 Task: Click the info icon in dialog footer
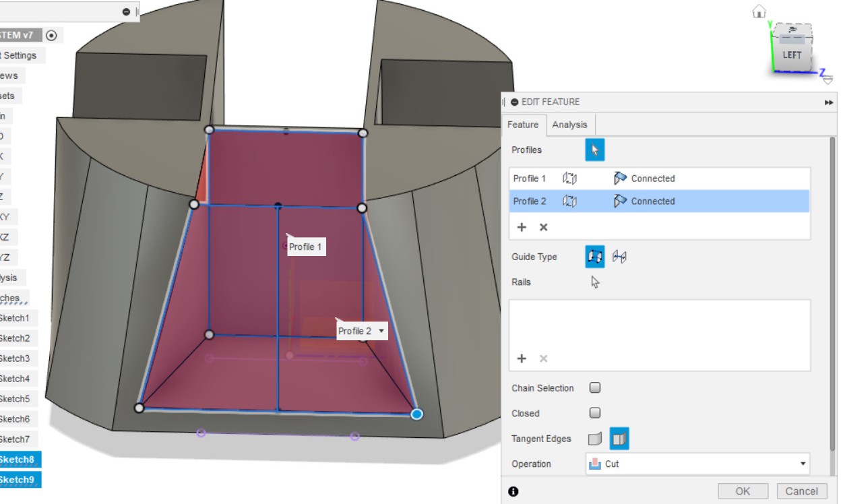point(513,492)
